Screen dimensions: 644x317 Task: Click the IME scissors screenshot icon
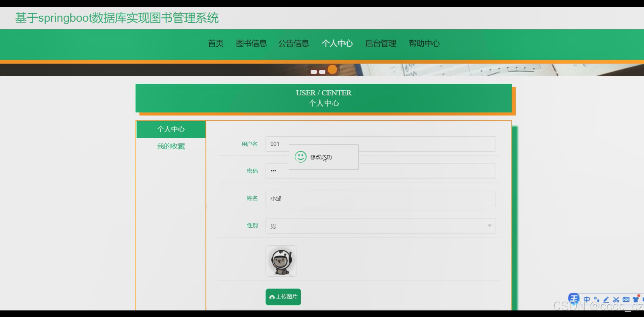[x=616, y=299]
